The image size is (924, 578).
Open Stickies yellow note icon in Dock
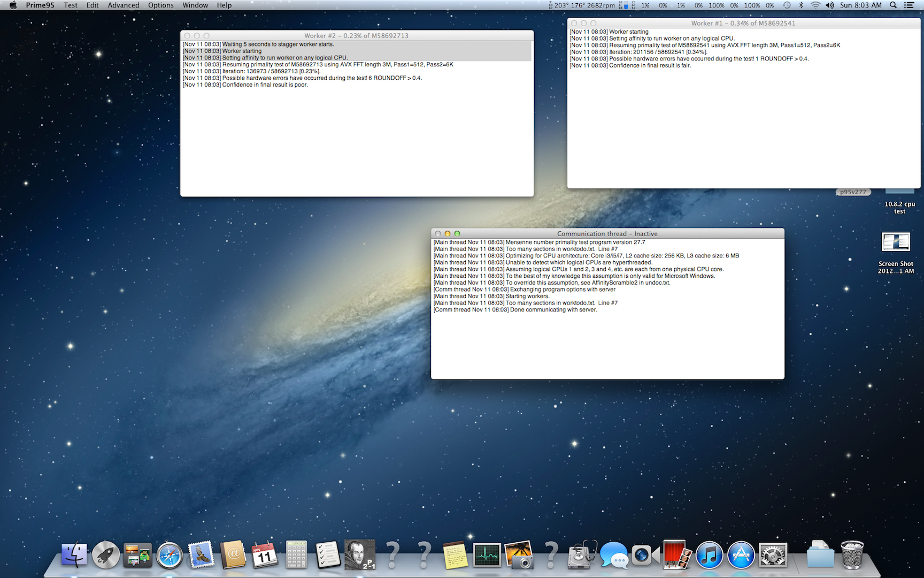[456, 555]
